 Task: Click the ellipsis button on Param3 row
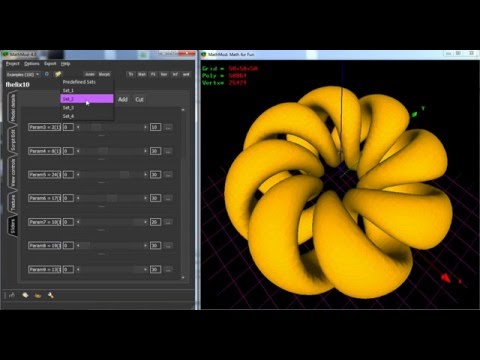168,127
